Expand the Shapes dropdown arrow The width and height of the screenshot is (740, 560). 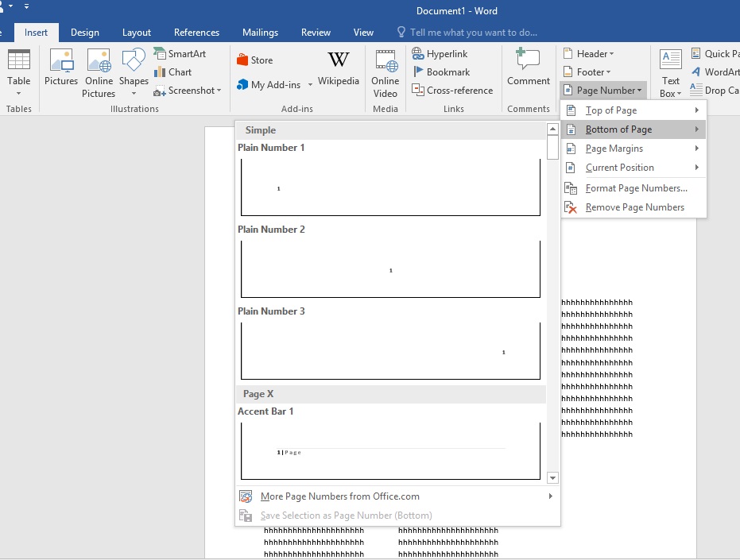134,94
